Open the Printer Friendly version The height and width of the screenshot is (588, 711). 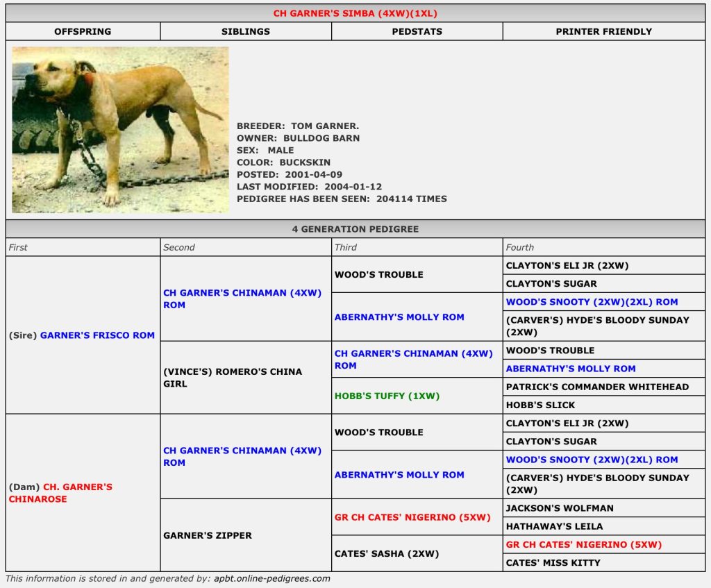coord(603,31)
